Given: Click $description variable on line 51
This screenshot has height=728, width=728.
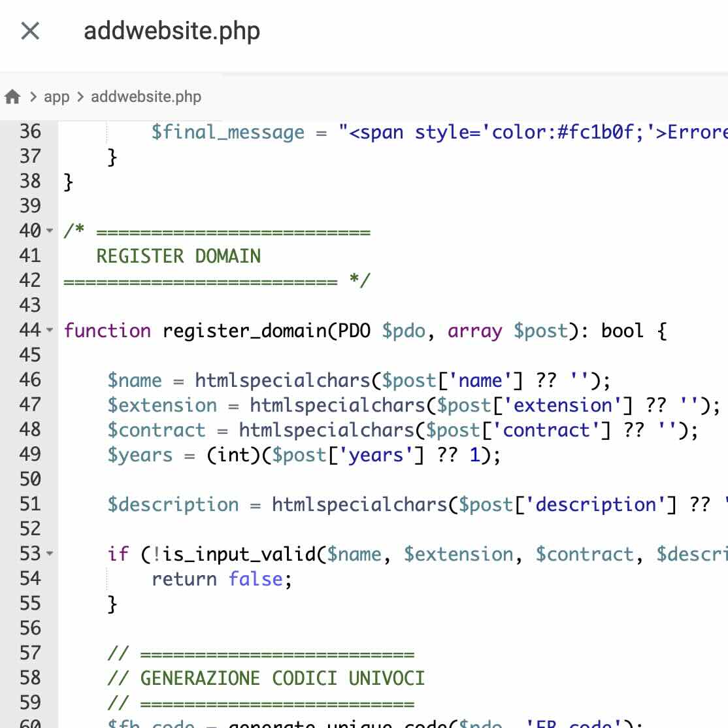Looking at the screenshot, I should pyautogui.click(x=173, y=505).
